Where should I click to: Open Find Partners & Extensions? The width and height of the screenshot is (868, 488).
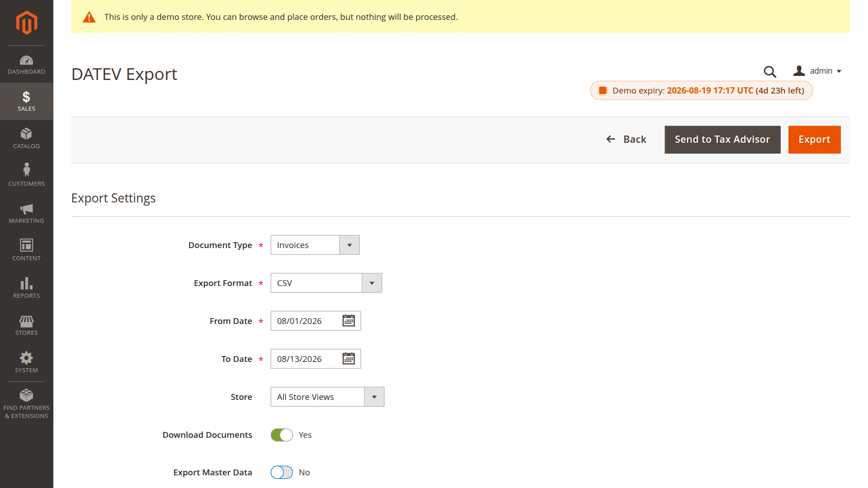(26, 404)
